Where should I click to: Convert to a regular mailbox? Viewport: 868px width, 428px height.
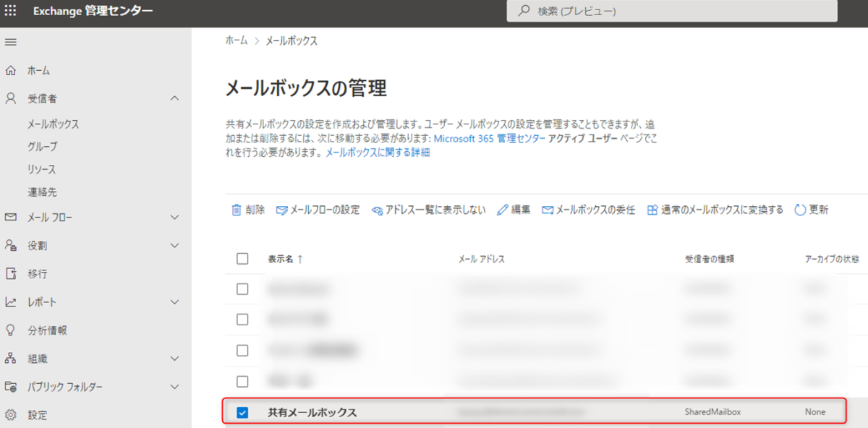[x=715, y=210]
